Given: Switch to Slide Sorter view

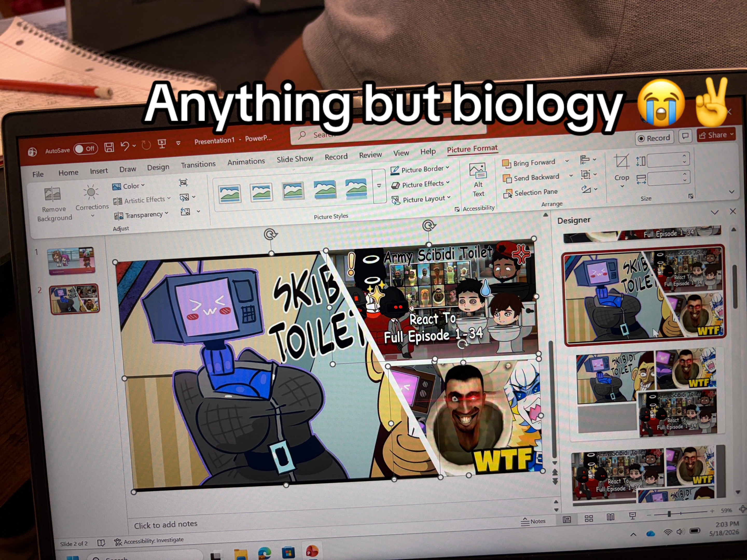Looking at the screenshot, I should [x=589, y=519].
